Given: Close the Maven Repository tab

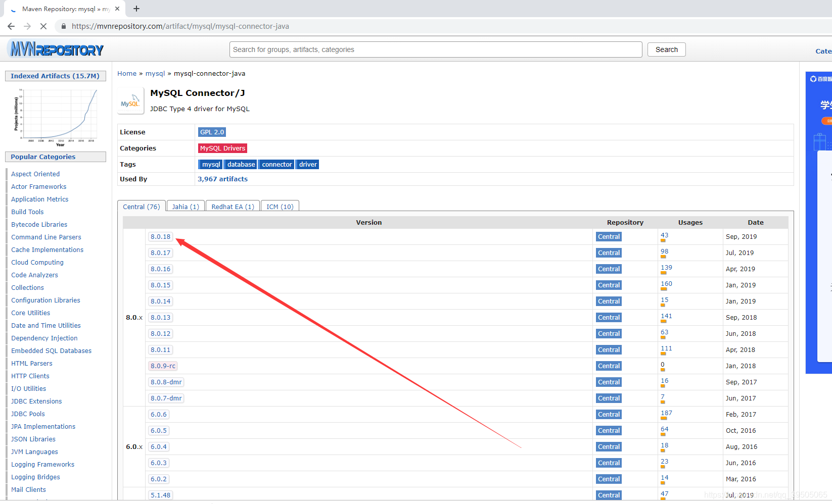Looking at the screenshot, I should tap(117, 9).
